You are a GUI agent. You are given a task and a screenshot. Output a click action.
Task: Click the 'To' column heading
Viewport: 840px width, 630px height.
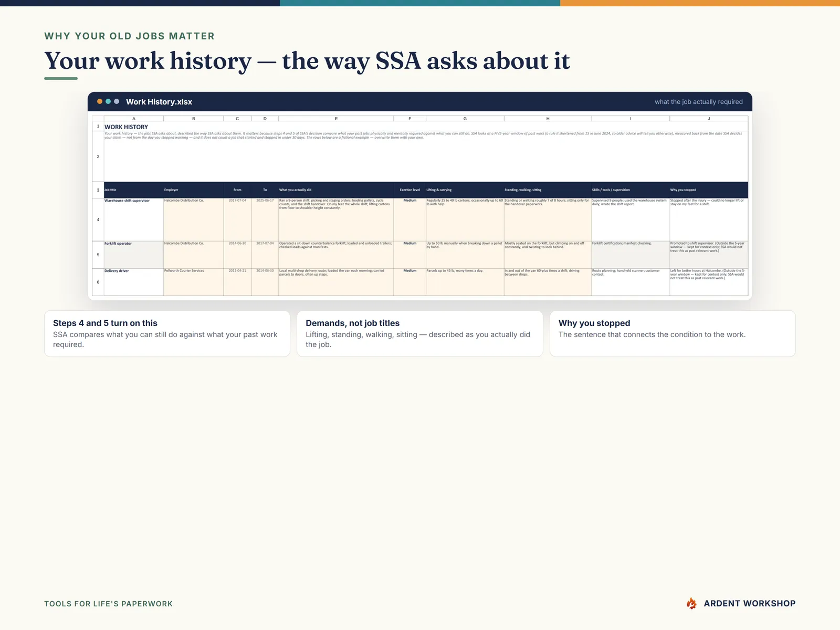(265, 190)
